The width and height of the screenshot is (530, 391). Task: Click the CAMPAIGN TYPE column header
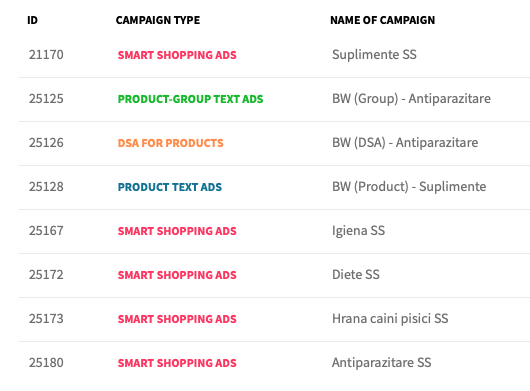(x=158, y=20)
